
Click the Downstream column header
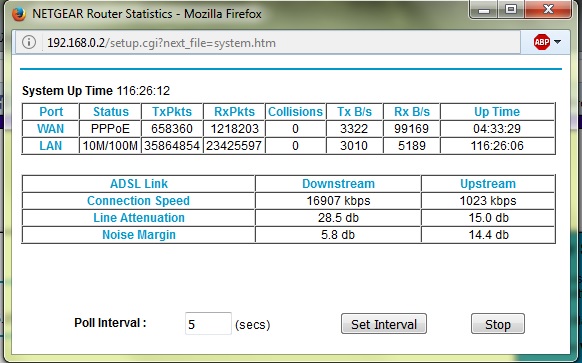[x=338, y=184]
